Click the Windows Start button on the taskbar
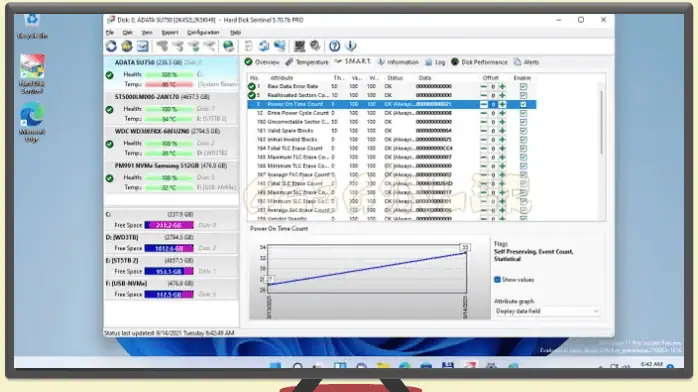The image size is (698, 392). [276, 366]
